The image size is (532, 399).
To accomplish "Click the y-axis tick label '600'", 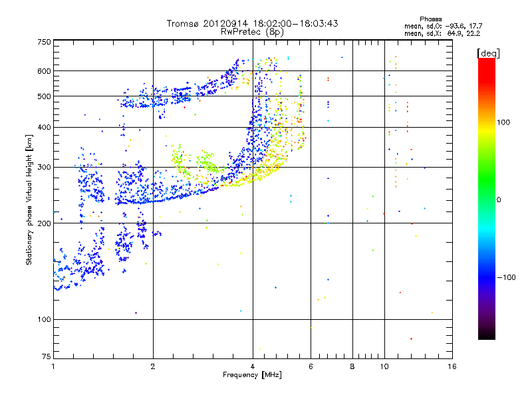I will click(44, 71).
